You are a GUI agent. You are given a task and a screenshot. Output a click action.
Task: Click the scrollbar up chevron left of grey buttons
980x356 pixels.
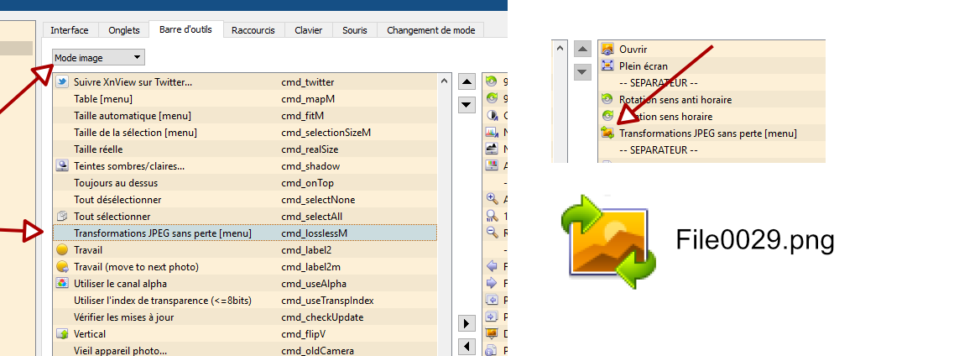click(x=560, y=49)
